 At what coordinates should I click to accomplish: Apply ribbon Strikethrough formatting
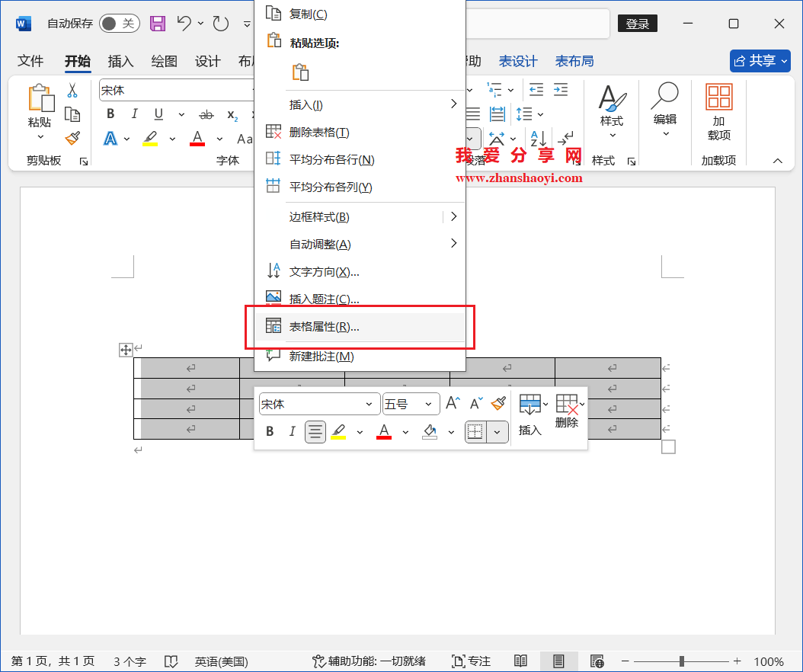tap(206, 115)
